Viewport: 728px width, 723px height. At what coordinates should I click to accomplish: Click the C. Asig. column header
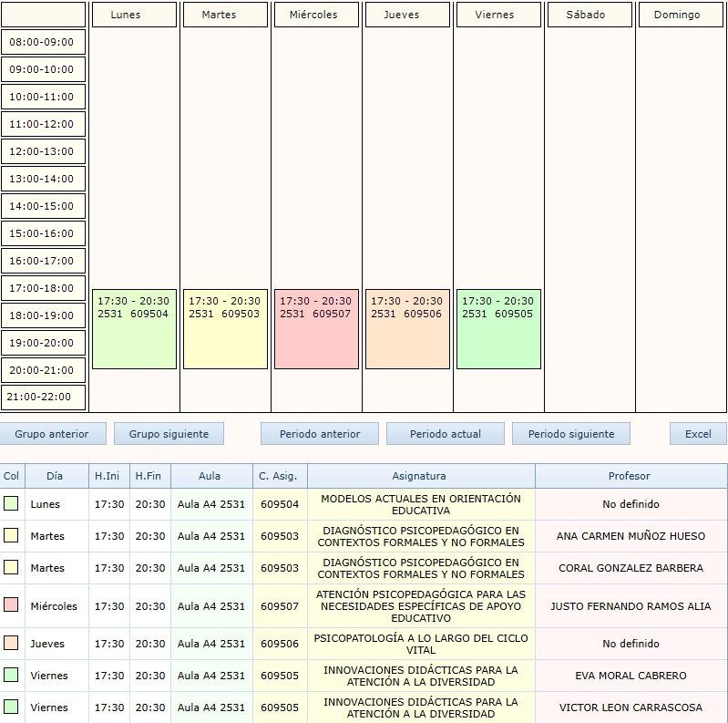click(280, 476)
